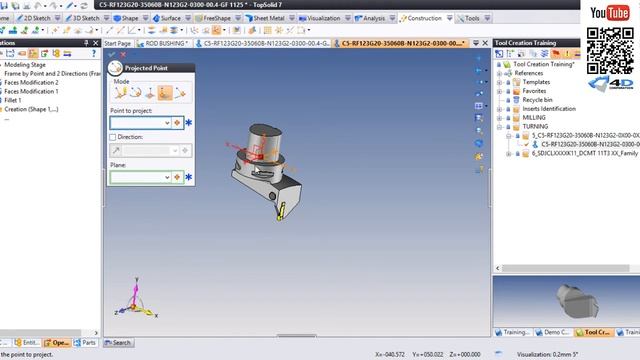
Task: Switch to Entit... bottom tab
Action: tap(27, 343)
